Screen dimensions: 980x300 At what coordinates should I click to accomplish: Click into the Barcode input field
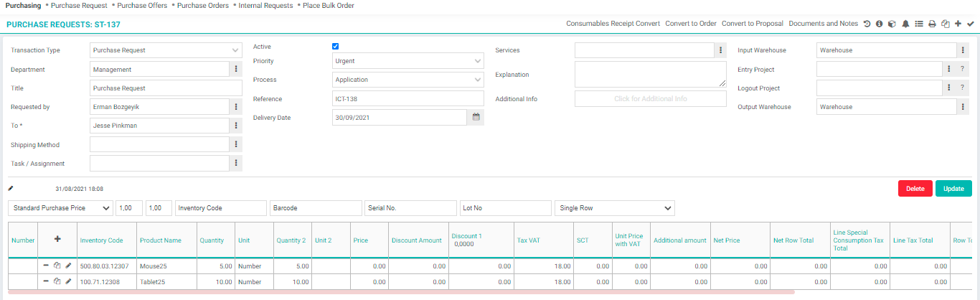pos(316,208)
